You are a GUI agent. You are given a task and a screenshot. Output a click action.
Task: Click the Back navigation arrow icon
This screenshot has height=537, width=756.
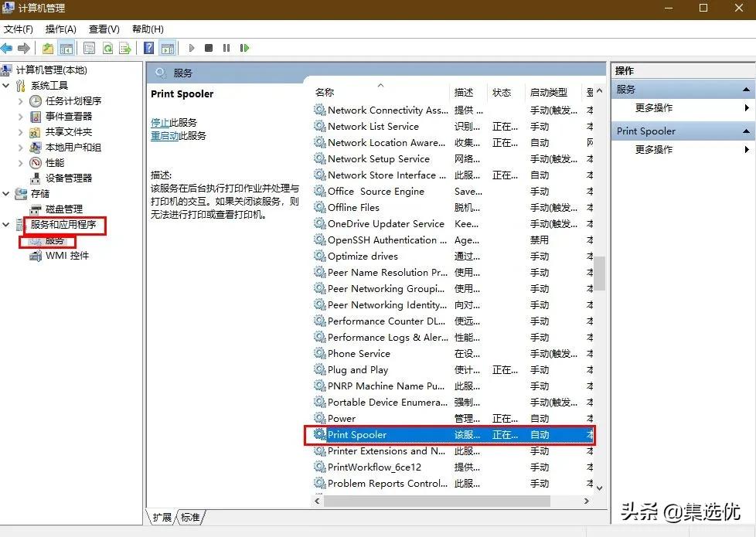[8, 48]
